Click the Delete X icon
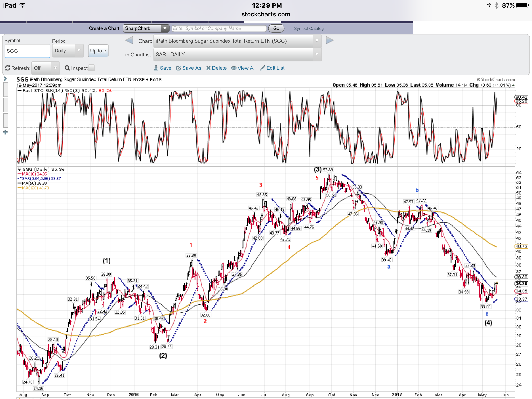The image size is (532, 399). tap(208, 68)
